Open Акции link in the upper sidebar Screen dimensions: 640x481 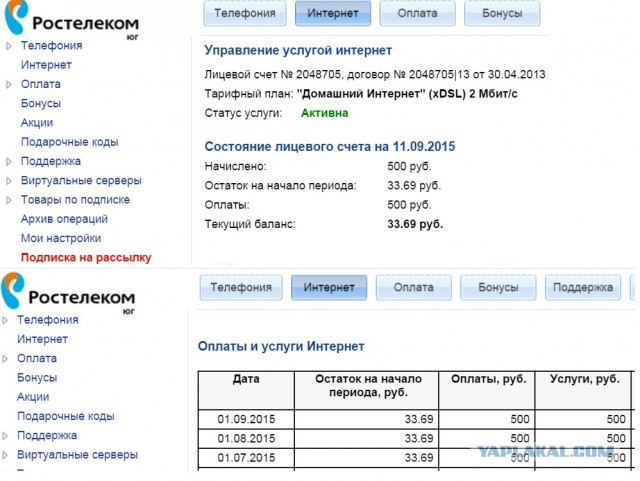[37, 122]
